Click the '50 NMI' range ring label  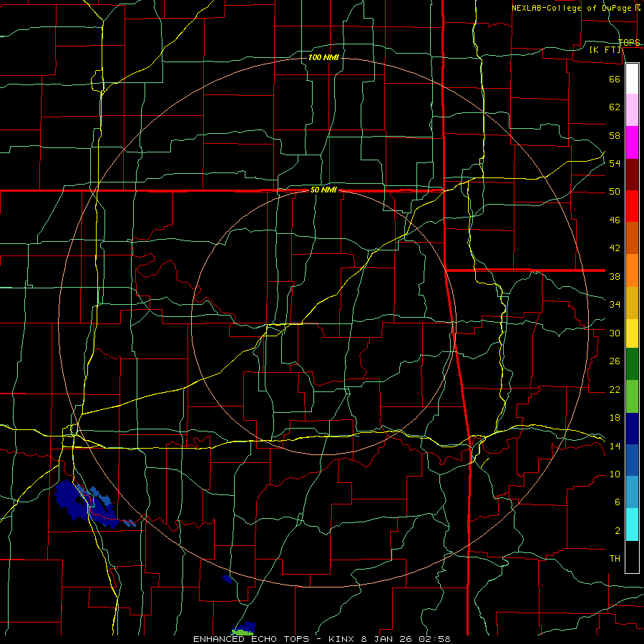pos(323,190)
